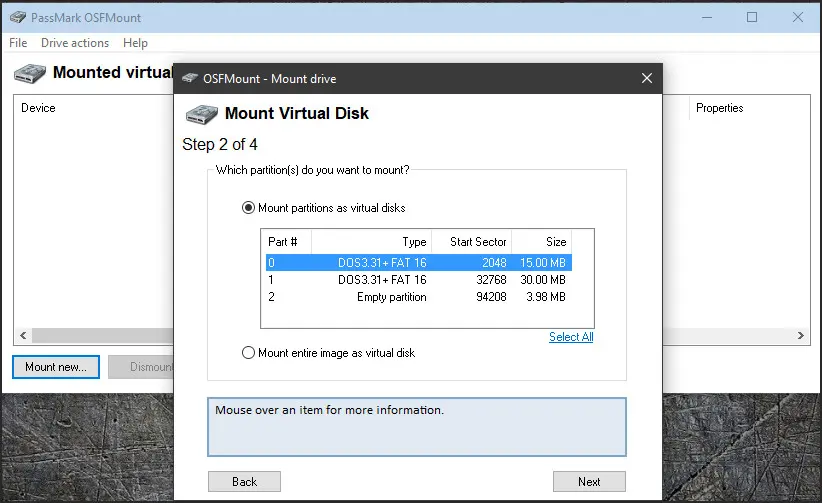822x503 pixels.
Task: Select the Empty partition row
Action: (418, 297)
